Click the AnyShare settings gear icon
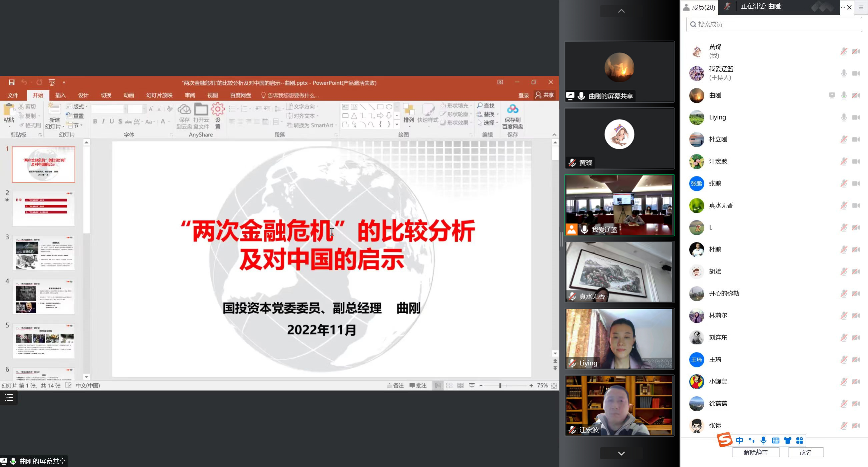 click(x=218, y=109)
